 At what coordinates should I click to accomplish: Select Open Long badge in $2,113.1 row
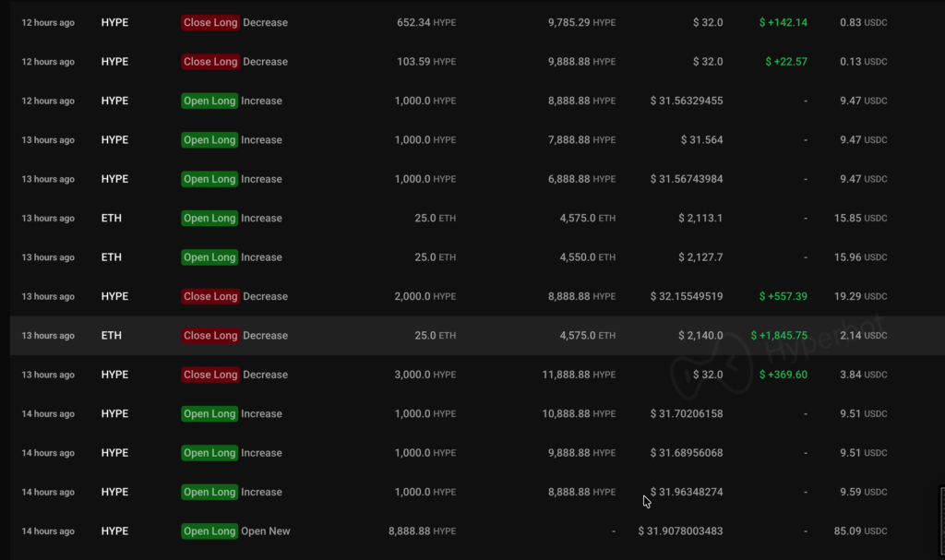(209, 219)
